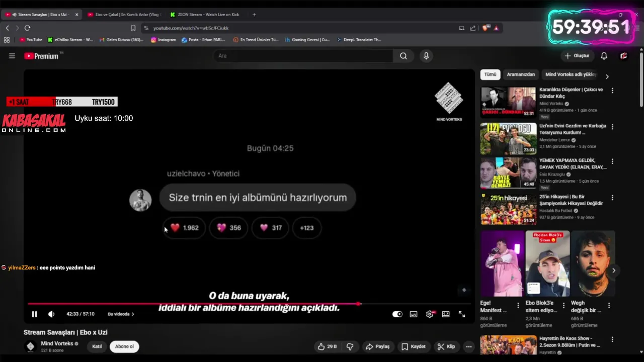This screenshot has width=644, height=362.
Task: Enter fullscreen mode in the player
Action: click(462, 314)
